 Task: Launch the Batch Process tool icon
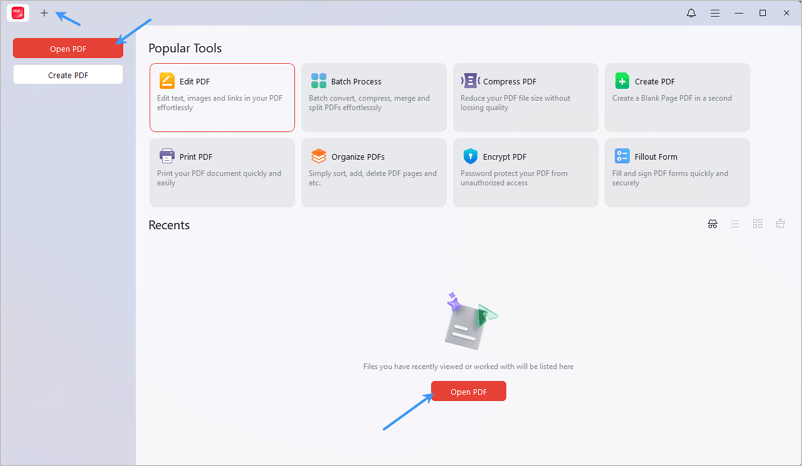[x=318, y=81]
